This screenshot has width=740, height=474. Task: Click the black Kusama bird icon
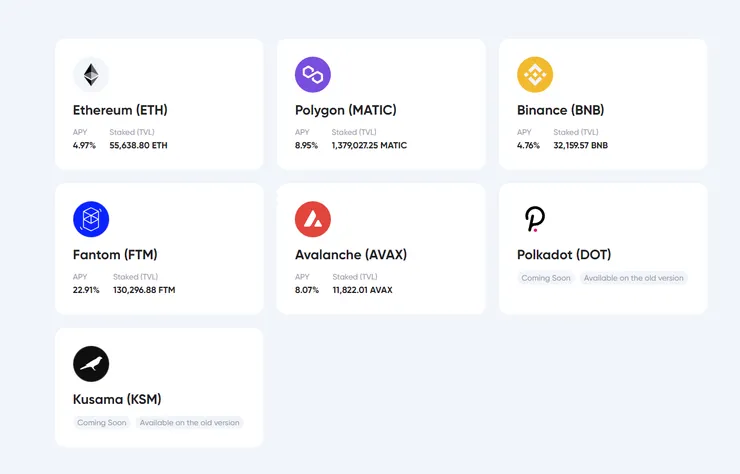91,364
